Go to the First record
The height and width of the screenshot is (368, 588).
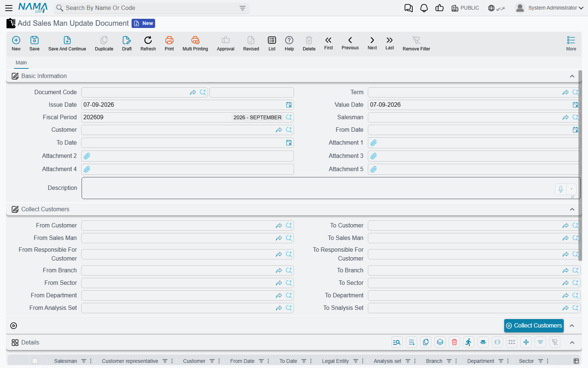click(x=329, y=43)
